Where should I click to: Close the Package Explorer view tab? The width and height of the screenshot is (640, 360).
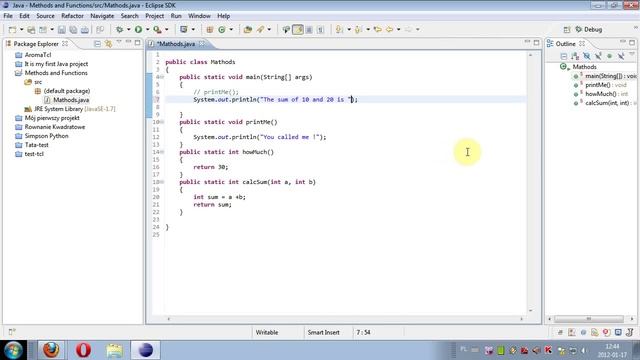tap(65, 43)
